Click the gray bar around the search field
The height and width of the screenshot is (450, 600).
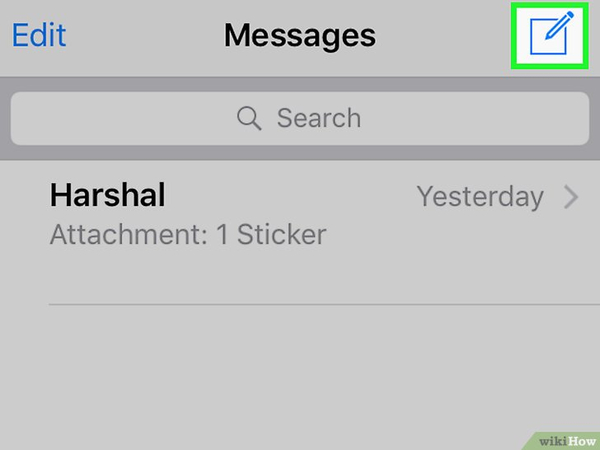[x=300, y=84]
